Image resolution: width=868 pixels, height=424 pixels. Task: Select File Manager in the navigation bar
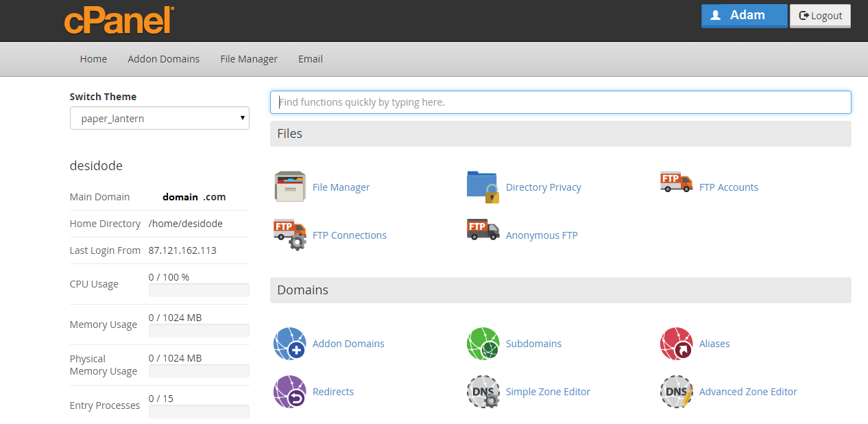249,59
